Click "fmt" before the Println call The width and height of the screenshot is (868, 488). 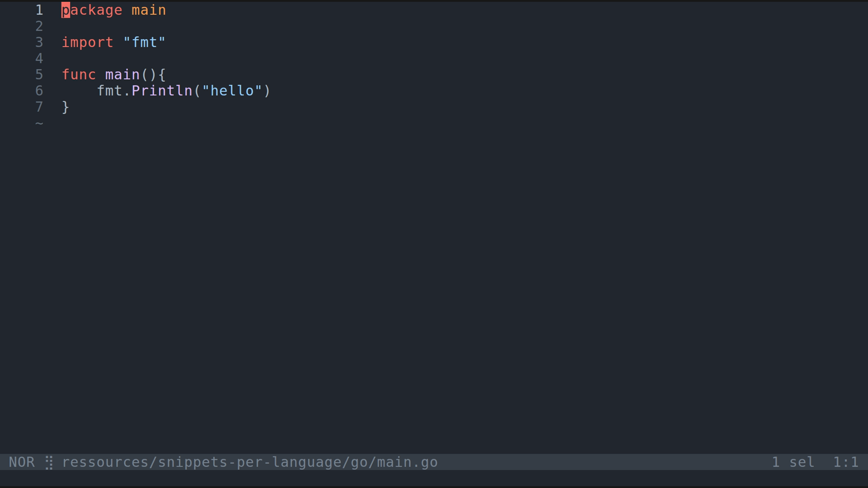(x=109, y=91)
